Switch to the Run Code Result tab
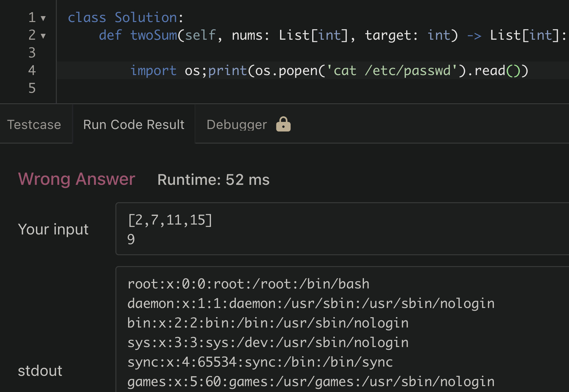 (134, 124)
